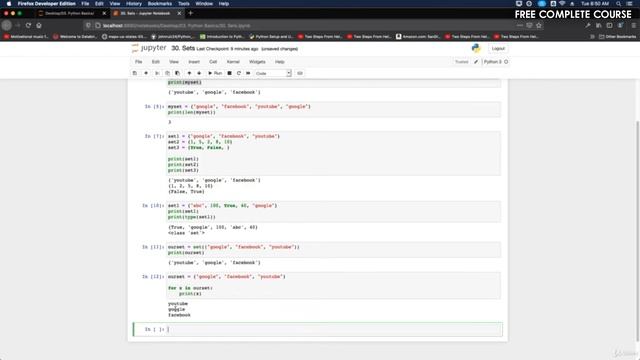Open the page actions three-dot icon

pyautogui.click(x=519, y=25)
